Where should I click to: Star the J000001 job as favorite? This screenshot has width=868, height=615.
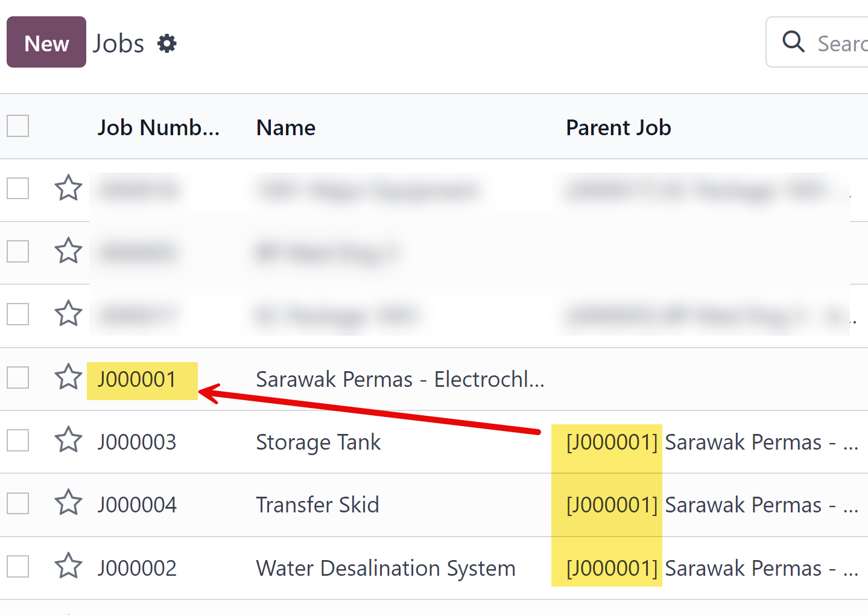coord(68,377)
